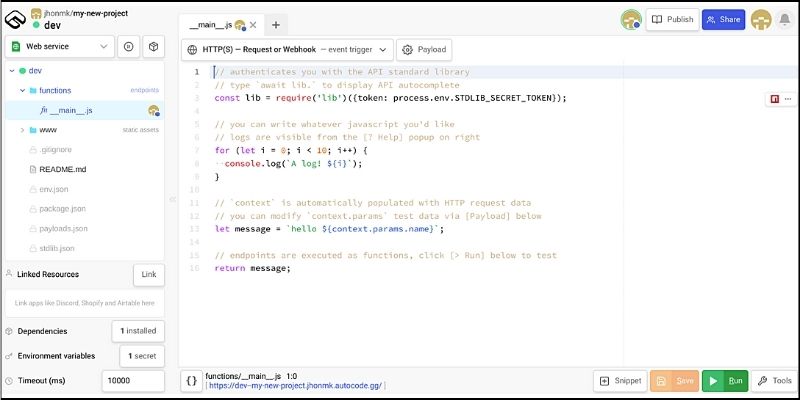Open the package.json file

click(62, 209)
